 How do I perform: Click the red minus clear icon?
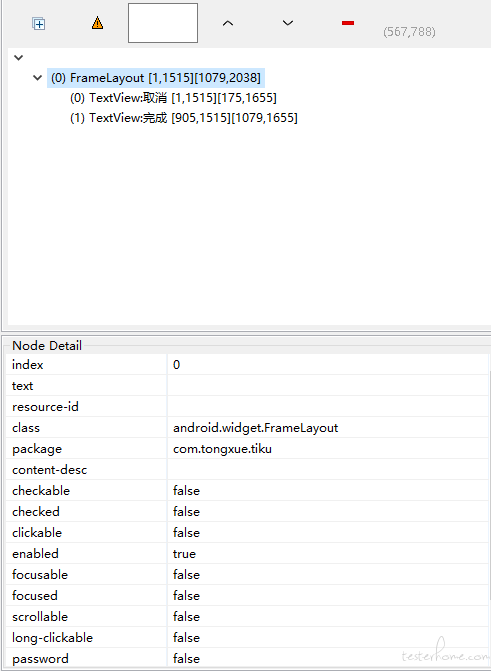coord(348,23)
